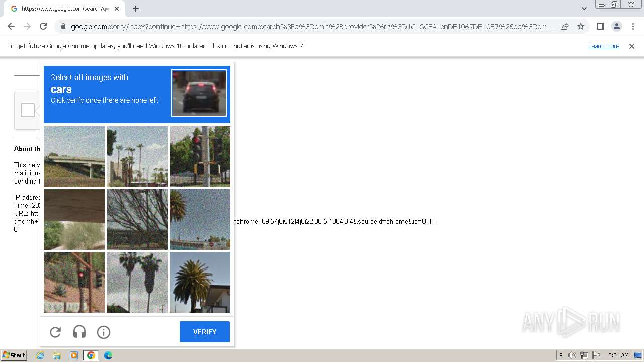Open the Chrome profile menu
Image resolution: width=644 pixels, height=362 pixels.
click(x=616, y=26)
